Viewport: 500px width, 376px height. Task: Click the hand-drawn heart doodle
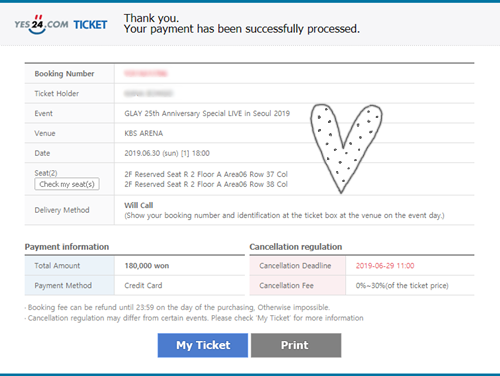tap(346, 148)
